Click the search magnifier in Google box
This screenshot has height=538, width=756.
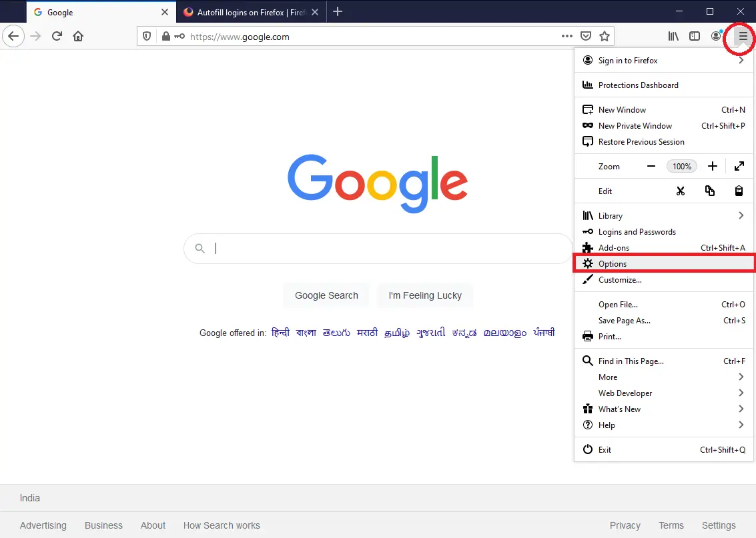pos(200,248)
